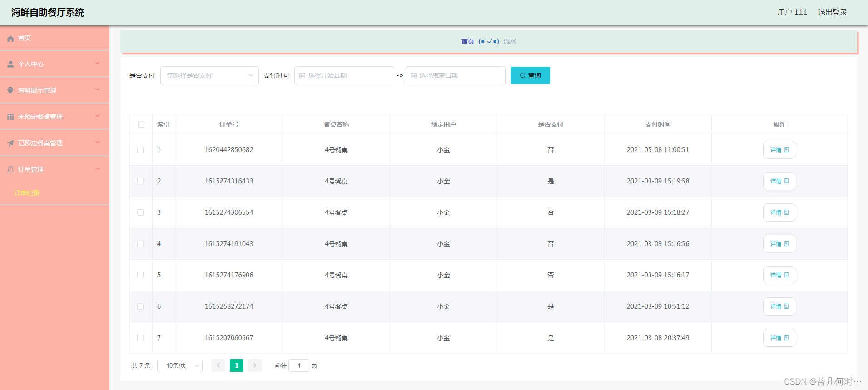The height and width of the screenshot is (390, 868).
Task: Click the 海鲜自助餐厅系统 title
Action: 48,12
